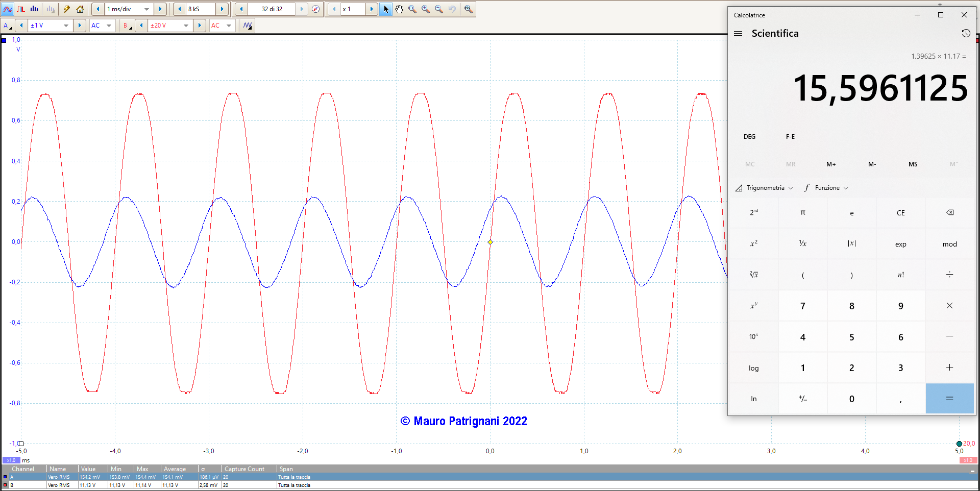Expand the Trigonometria menu

coord(764,188)
